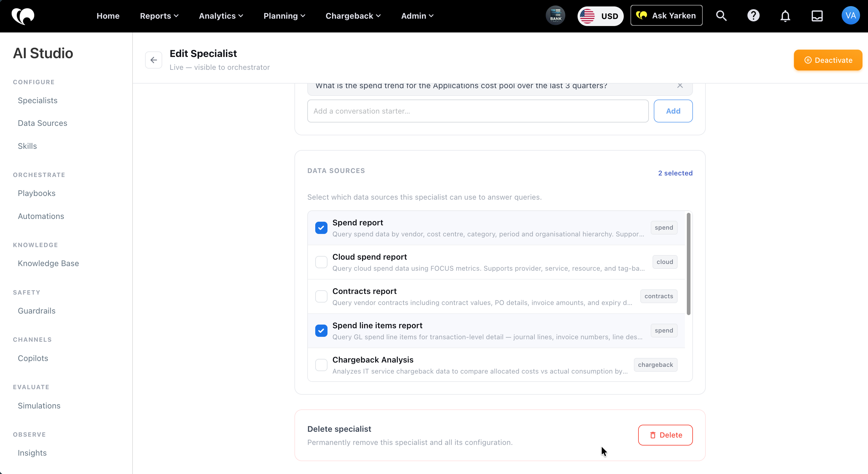Screen dimensions: 868x474
Task: Click the Spend report spend tag
Action: (664, 228)
